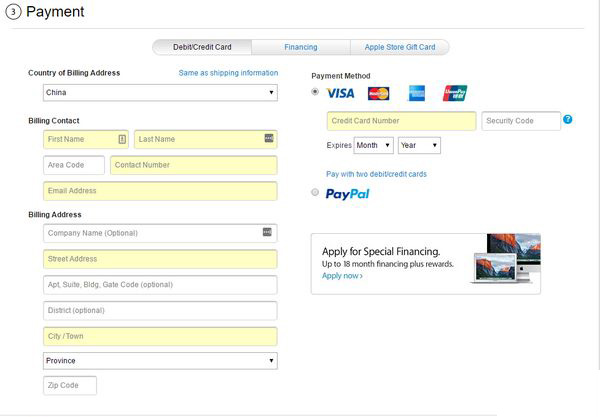
Task: Open the expiration Year dropdown
Action: 419,146
